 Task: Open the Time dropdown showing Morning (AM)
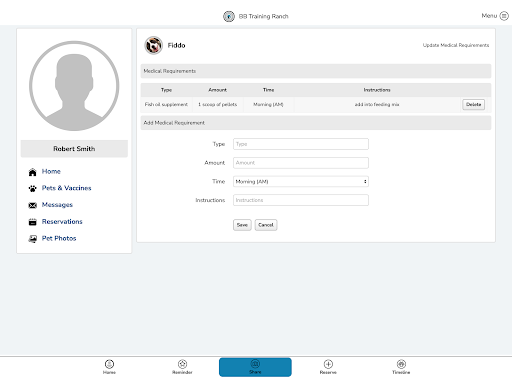coord(301,181)
